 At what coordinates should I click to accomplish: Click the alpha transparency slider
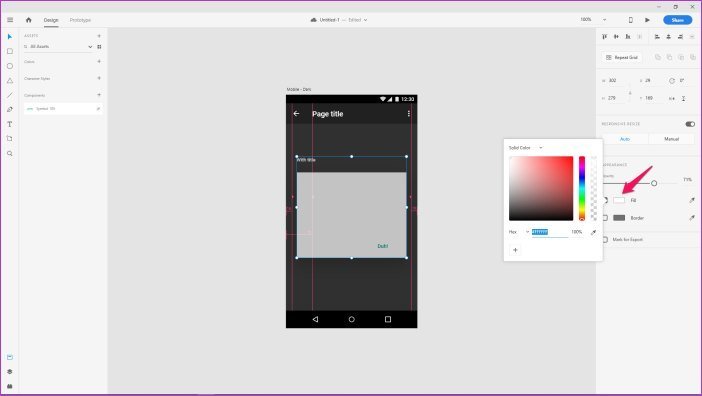click(594, 188)
